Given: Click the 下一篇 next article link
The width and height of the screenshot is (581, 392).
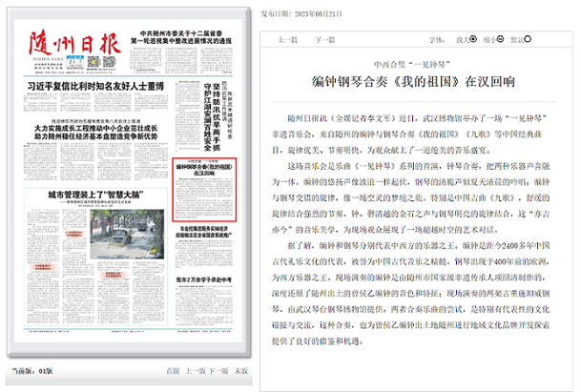Looking at the screenshot, I should click(x=324, y=40).
